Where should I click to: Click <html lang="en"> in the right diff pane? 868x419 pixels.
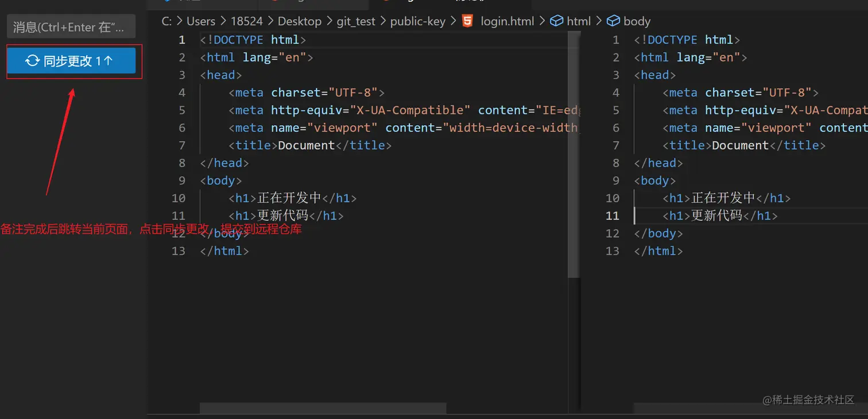(691, 57)
